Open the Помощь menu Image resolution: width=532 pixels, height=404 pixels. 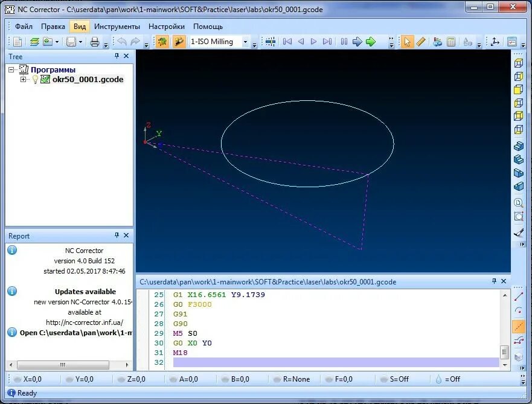(x=208, y=27)
